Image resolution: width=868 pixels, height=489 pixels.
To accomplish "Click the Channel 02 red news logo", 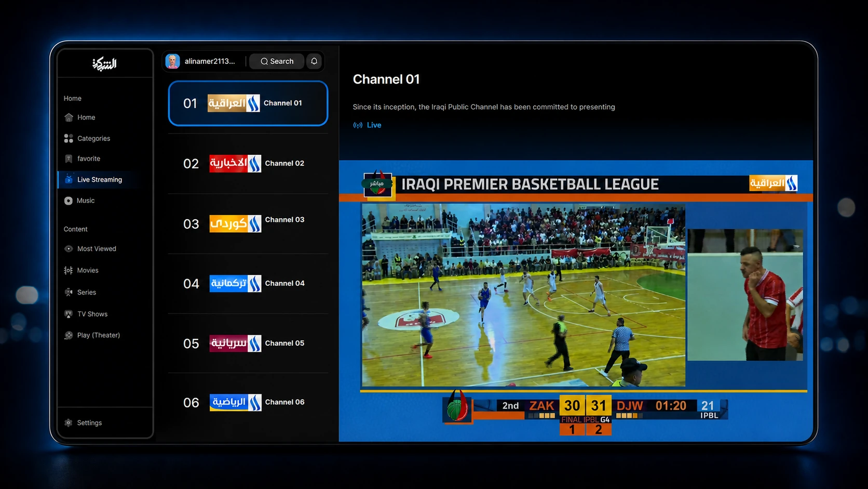I will (235, 163).
